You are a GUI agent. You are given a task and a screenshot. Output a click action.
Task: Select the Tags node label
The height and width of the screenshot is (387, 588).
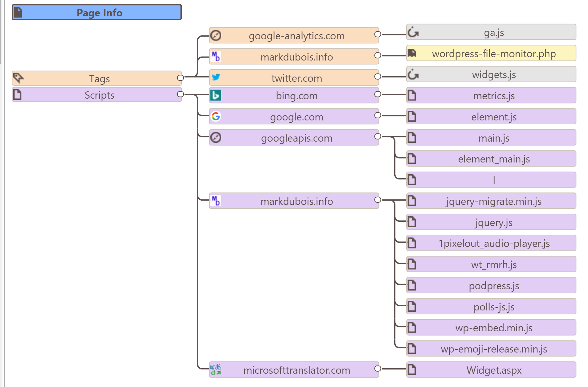tap(99, 79)
